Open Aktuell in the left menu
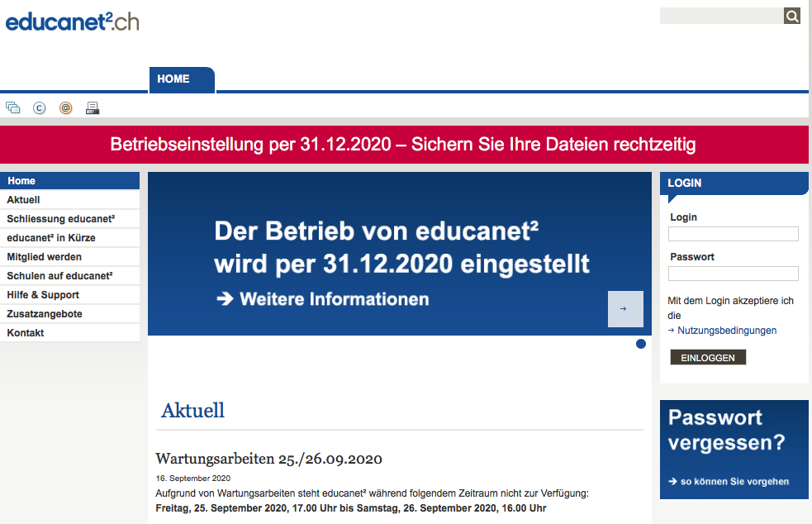The height and width of the screenshot is (524, 812). 70,200
